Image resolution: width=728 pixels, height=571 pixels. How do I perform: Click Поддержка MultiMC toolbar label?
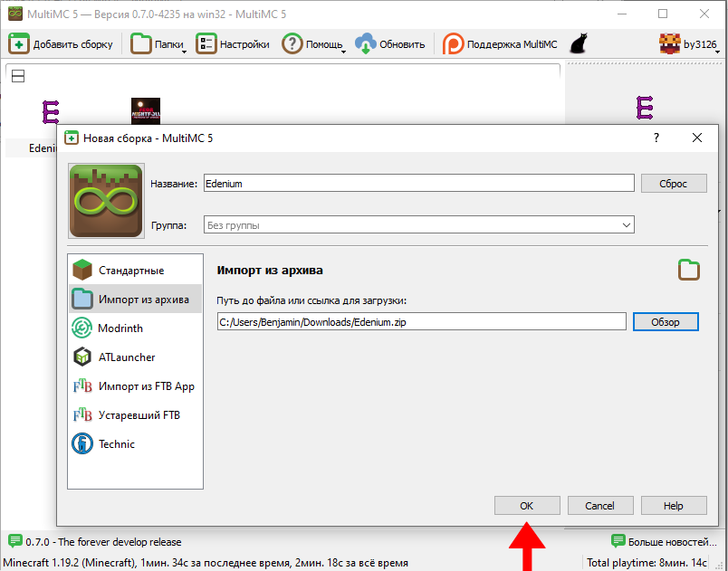click(512, 44)
